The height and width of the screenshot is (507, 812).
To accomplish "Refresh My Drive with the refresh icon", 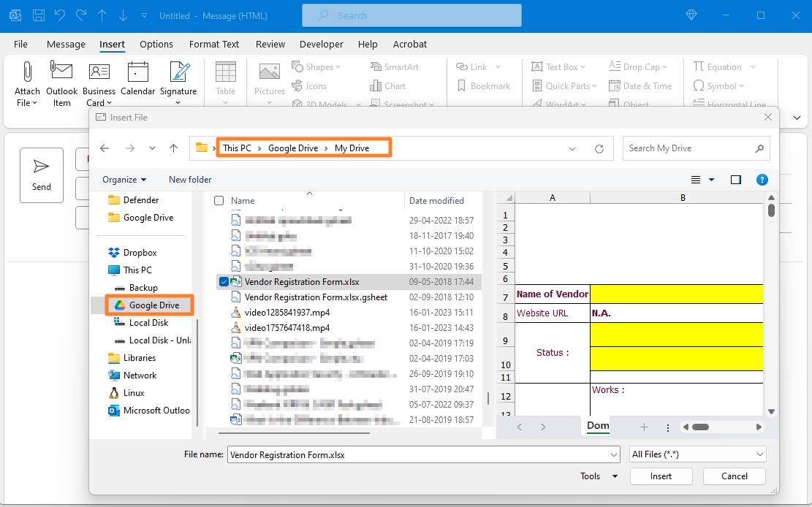I will 598,148.
